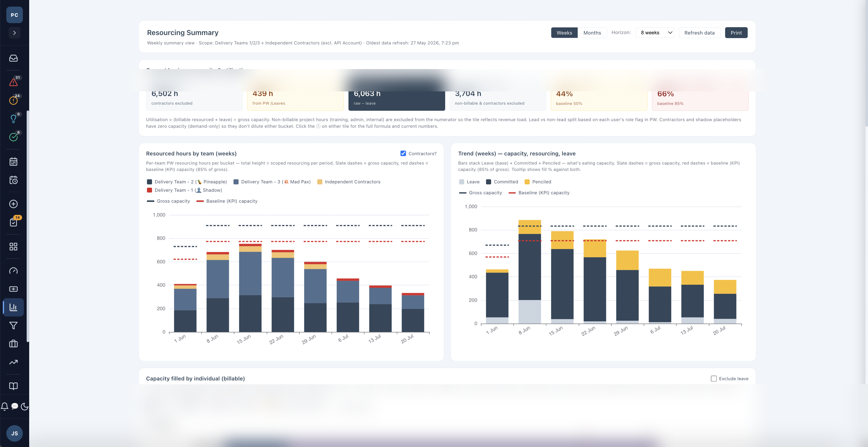This screenshot has width=868, height=447.
Task: Open the calendar-with-clock schedule icon
Action: click(13, 180)
